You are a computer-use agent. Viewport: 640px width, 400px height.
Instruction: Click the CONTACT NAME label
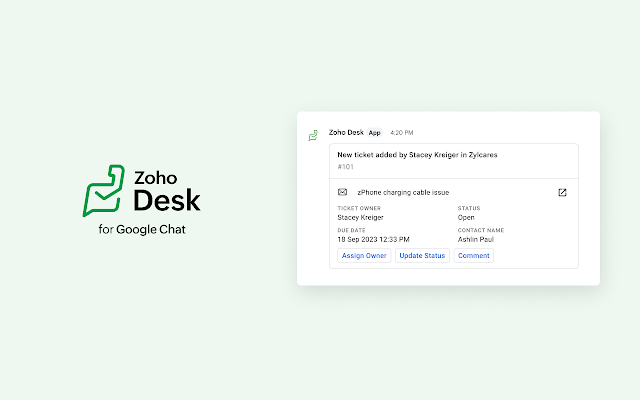(x=481, y=230)
